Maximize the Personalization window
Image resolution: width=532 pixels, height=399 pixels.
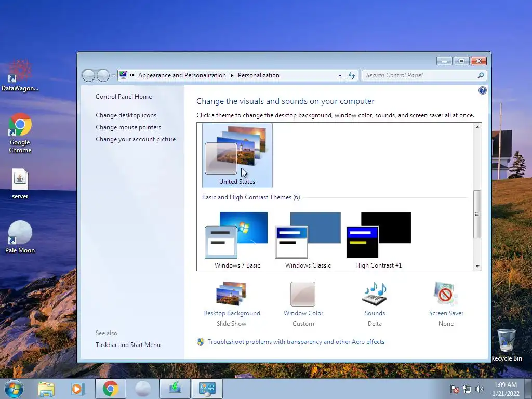[x=461, y=61]
